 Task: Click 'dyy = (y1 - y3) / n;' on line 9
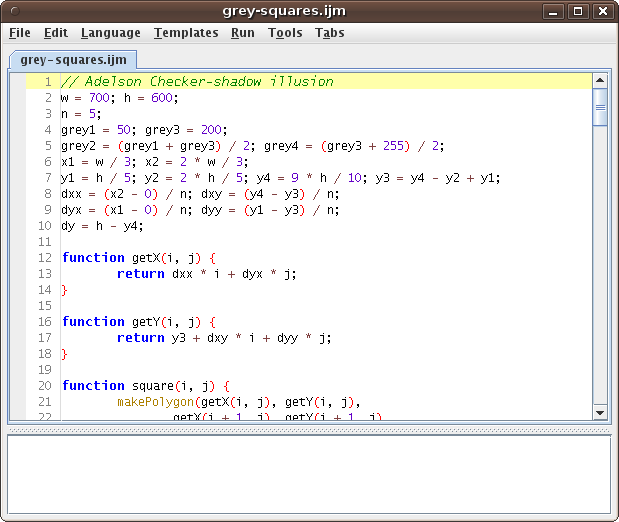(x=270, y=210)
